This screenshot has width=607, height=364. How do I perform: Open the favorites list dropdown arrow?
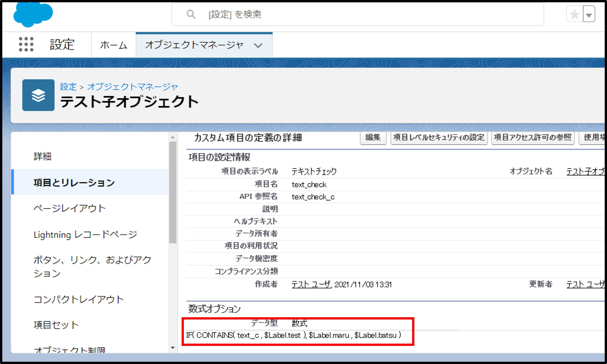(589, 15)
